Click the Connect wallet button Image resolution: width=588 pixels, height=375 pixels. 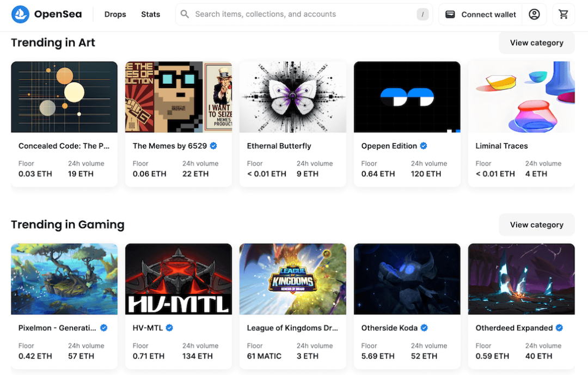click(x=480, y=14)
